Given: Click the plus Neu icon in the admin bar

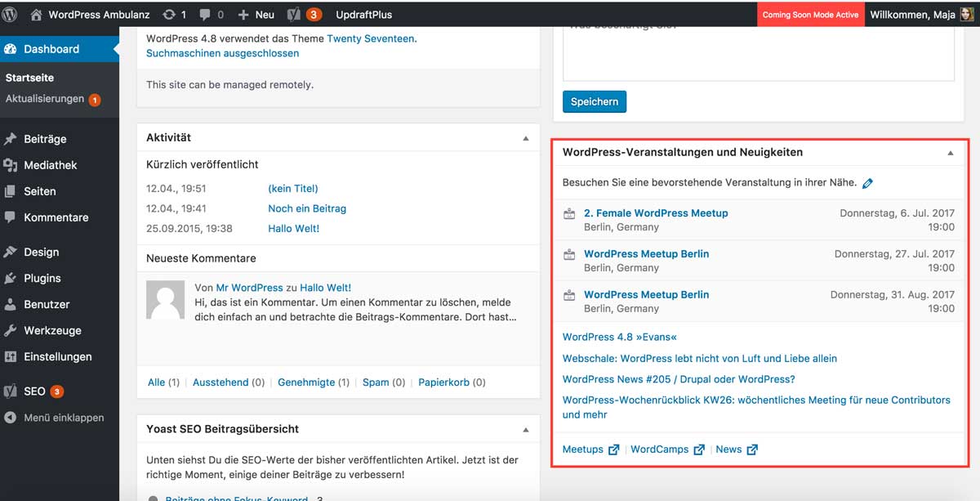Looking at the screenshot, I should click(243, 15).
